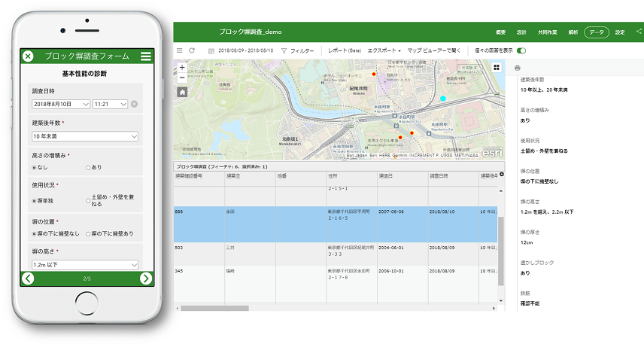Zoom out on the map
Screen dimensions: 644x347
pyautogui.click(x=182, y=78)
